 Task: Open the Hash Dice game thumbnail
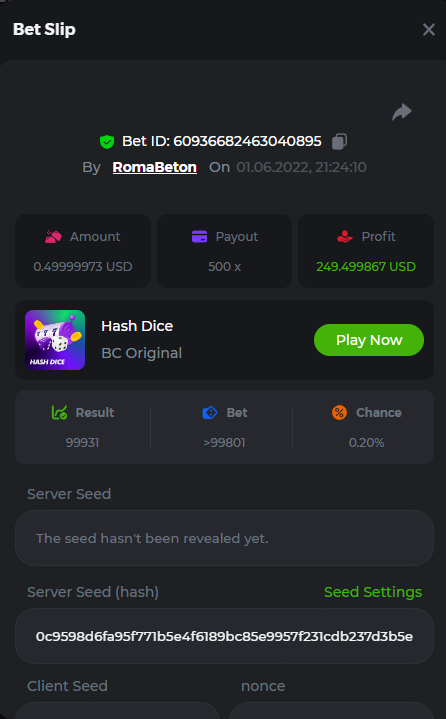(x=55, y=340)
